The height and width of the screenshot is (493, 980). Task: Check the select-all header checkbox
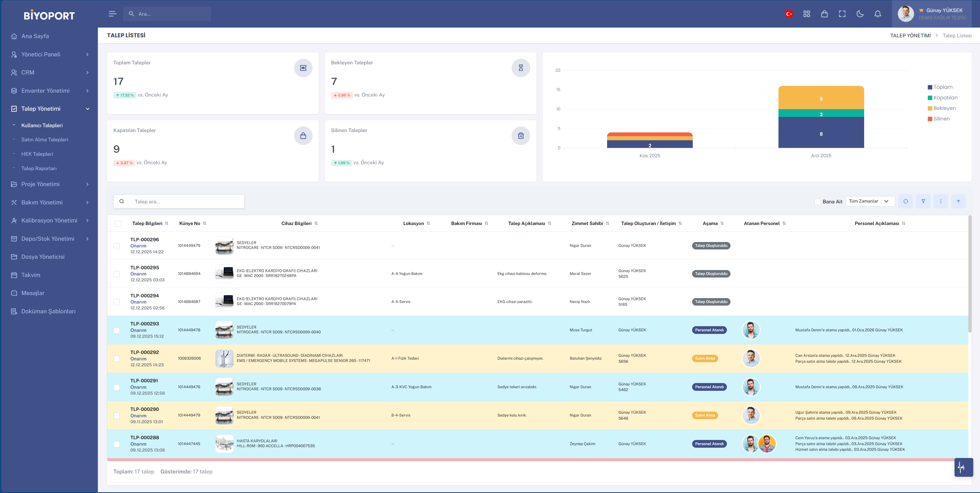pos(118,224)
